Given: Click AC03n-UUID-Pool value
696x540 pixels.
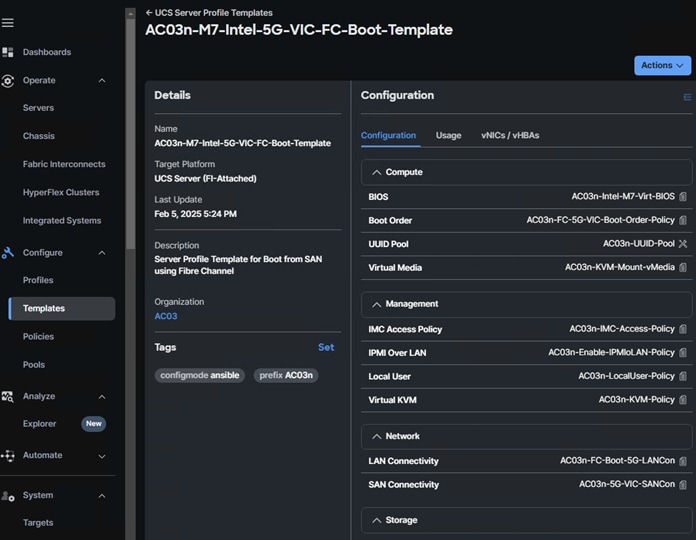Looking at the screenshot, I should coord(638,244).
